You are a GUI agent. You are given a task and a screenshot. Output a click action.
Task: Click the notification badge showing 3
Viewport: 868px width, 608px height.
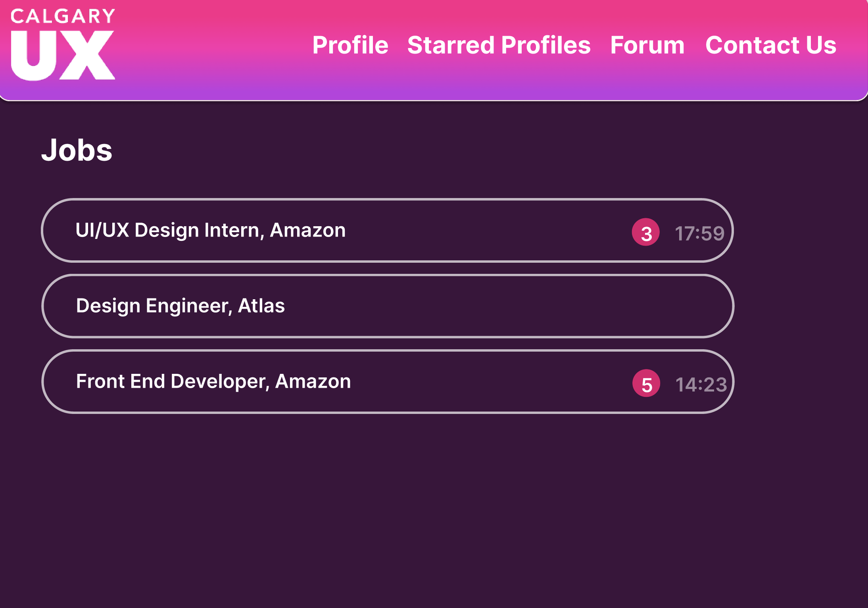click(646, 232)
